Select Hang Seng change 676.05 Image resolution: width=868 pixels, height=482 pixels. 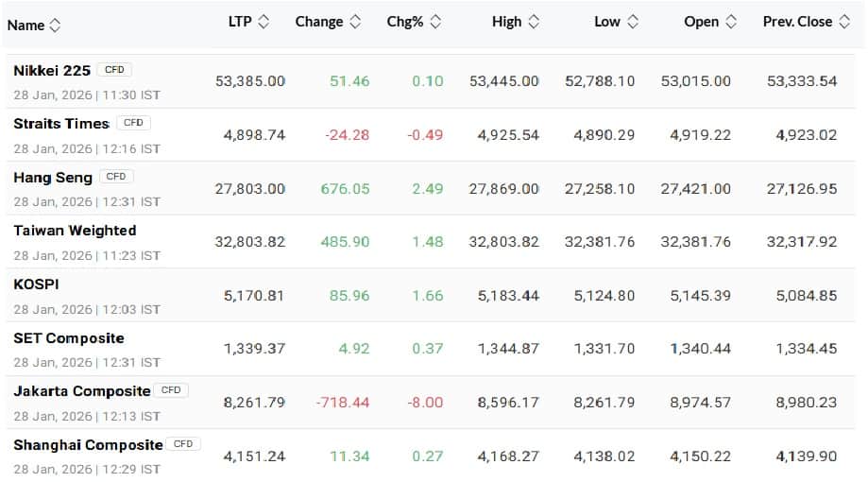(345, 189)
